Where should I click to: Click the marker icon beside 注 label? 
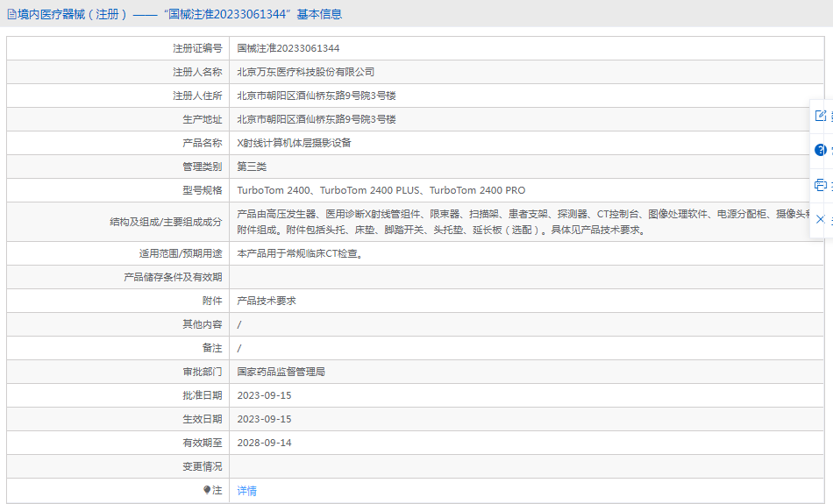coord(207,490)
